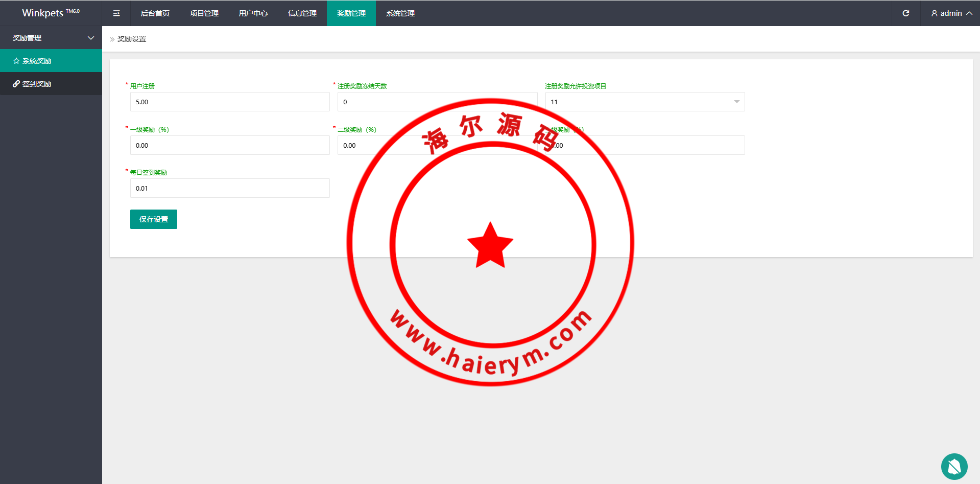Screen dimensions: 980x484
Task: Open the 后台首页 menu tab
Action: tap(155, 13)
